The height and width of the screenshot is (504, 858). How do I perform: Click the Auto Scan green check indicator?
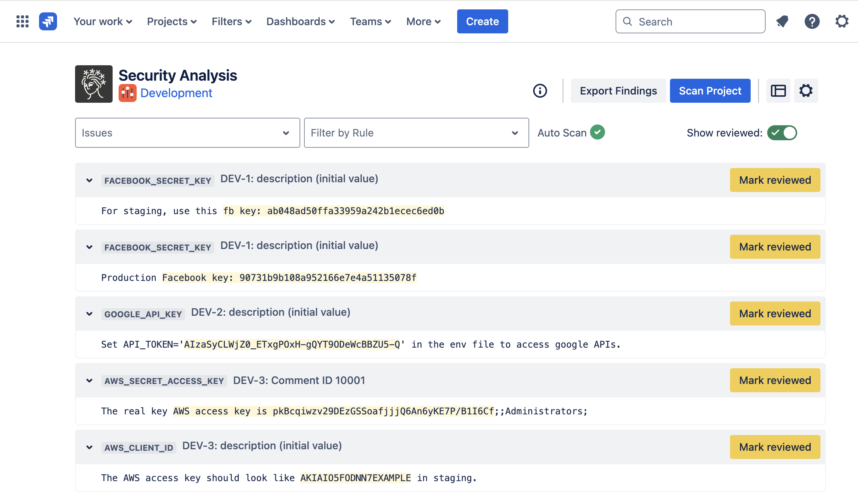[x=598, y=132]
